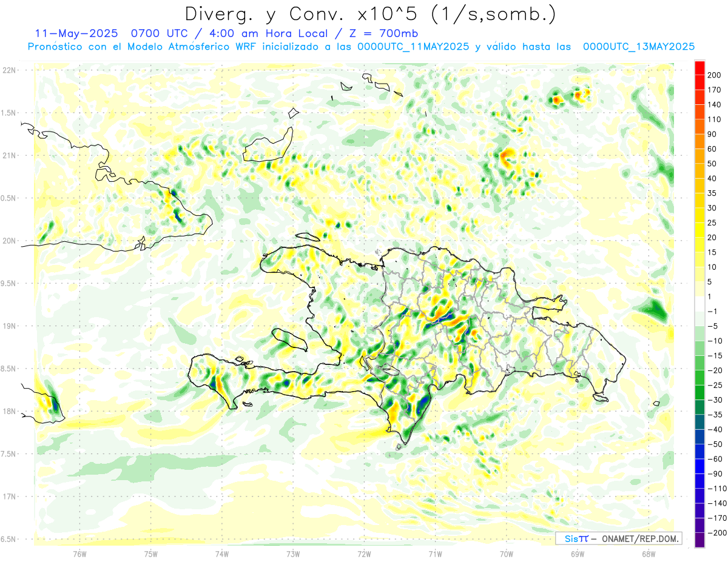The height and width of the screenshot is (562, 728).
Task: Click the latitude label '20N'
Action: coord(9,241)
